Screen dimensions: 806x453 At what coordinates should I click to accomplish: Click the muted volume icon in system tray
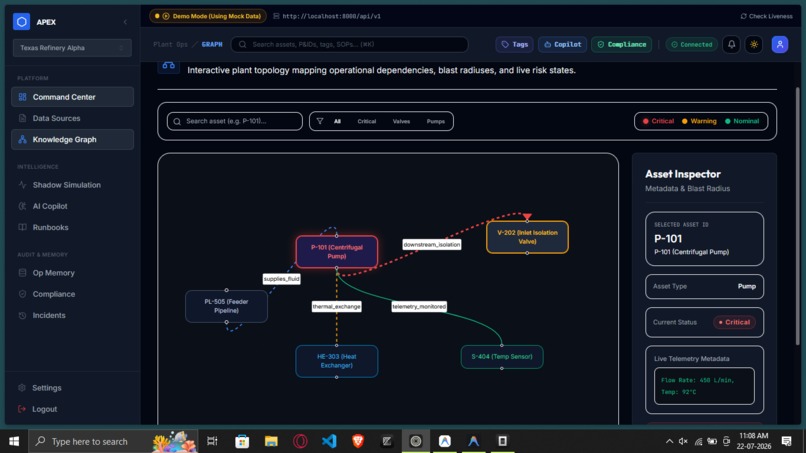point(683,441)
